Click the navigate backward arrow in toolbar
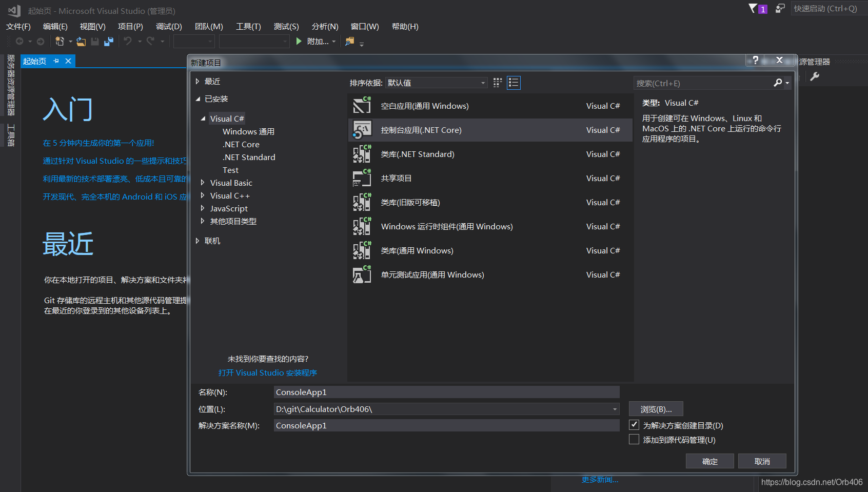 tap(19, 42)
